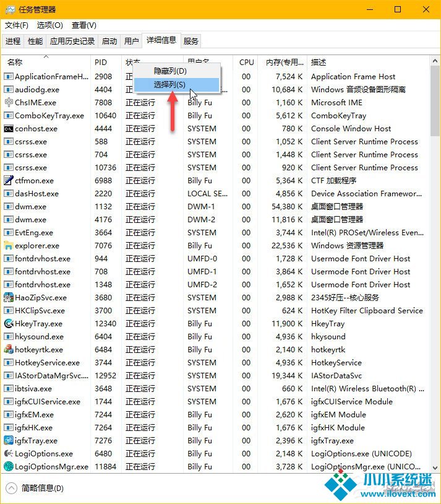
Task: Click the ibtsiva.exe process icon
Action: [x=9, y=389]
